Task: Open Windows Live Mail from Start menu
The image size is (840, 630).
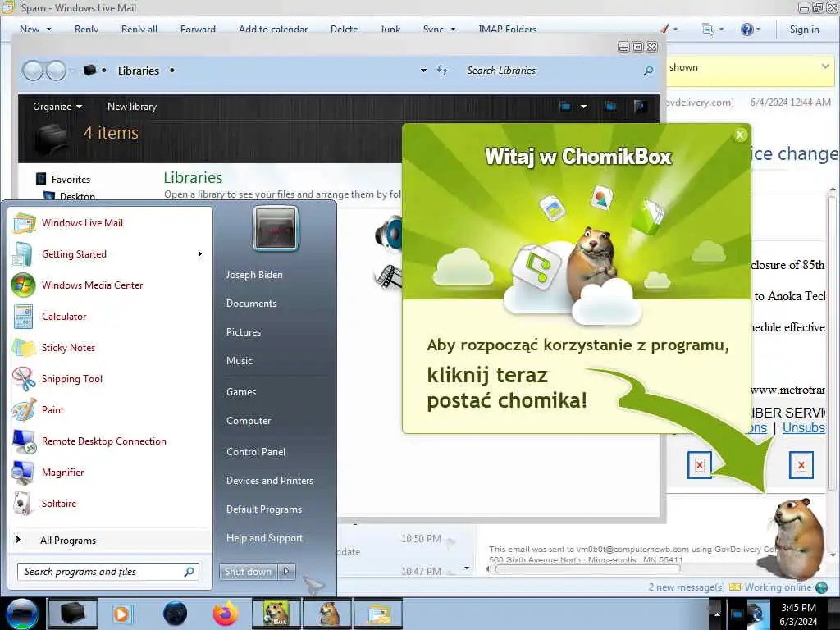Action: (x=81, y=223)
